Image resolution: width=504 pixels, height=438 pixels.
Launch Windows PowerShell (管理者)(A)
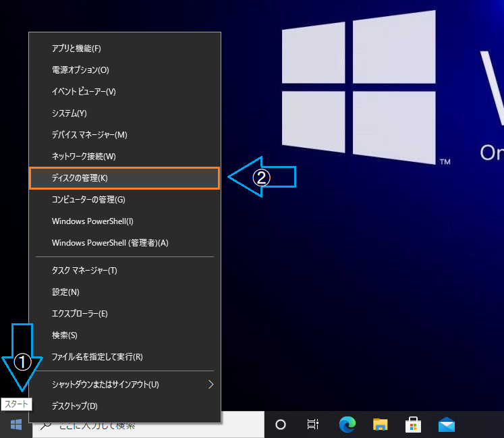(125, 243)
